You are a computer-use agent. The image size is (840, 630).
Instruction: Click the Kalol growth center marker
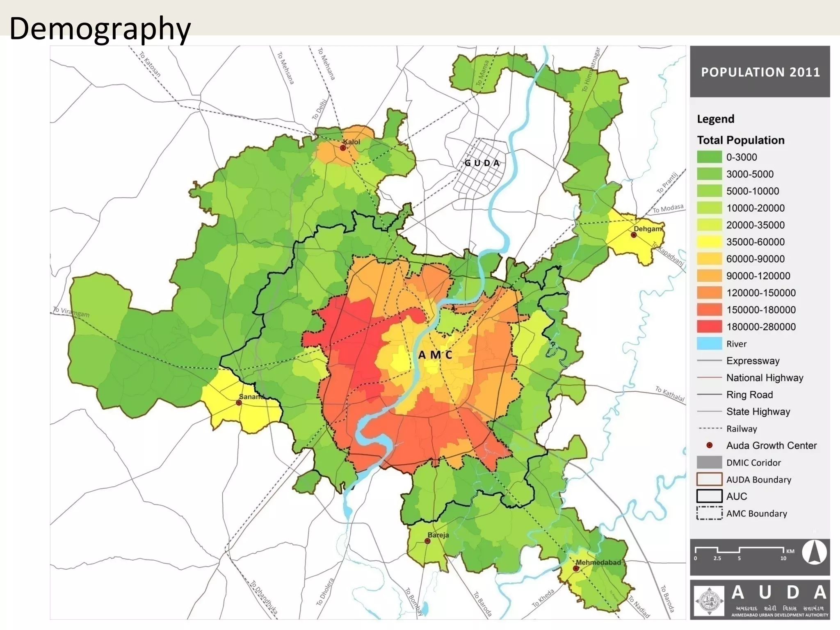point(343,148)
